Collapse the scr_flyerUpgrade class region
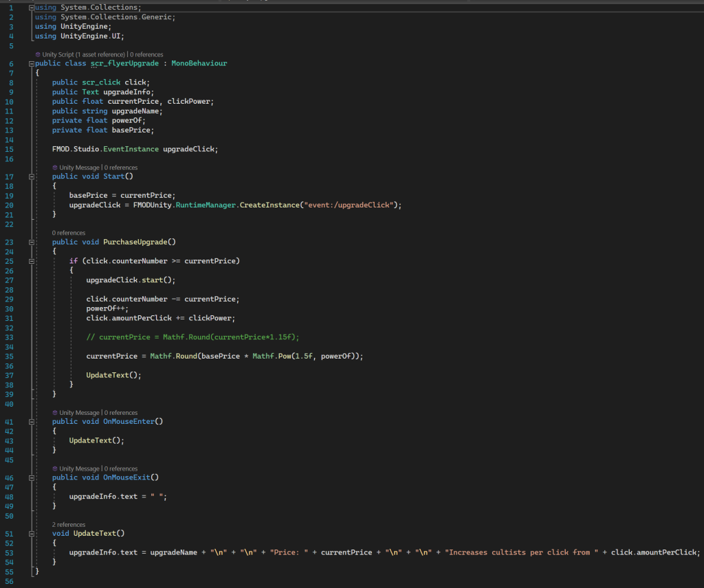Image resolution: width=704 pixels, height=588 pixels. [32, 63]
